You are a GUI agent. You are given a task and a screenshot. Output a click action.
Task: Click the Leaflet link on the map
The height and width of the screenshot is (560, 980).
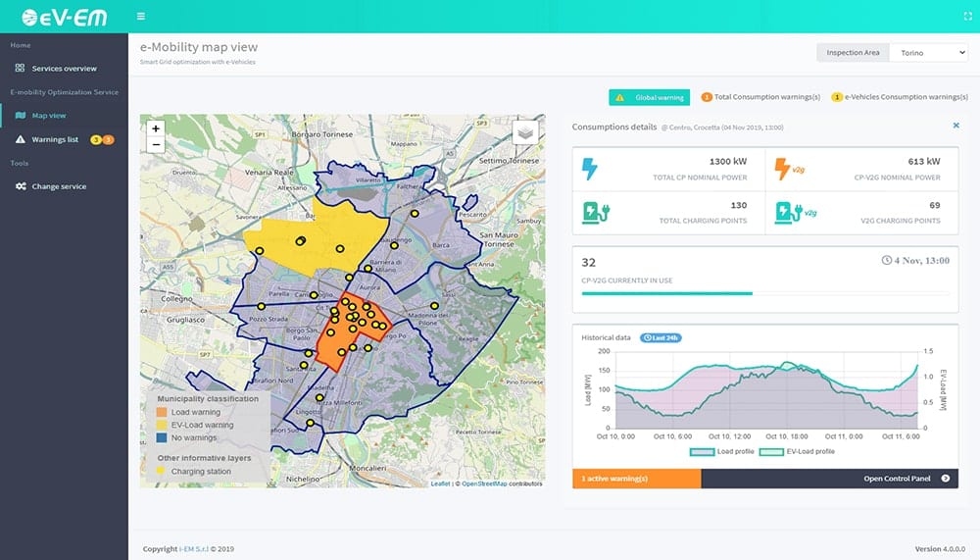point(440,484)
